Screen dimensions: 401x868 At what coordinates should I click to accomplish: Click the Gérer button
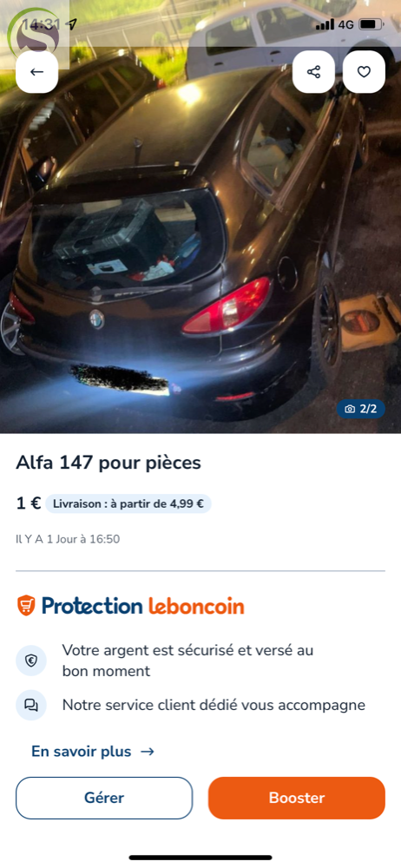coord(104,798)
